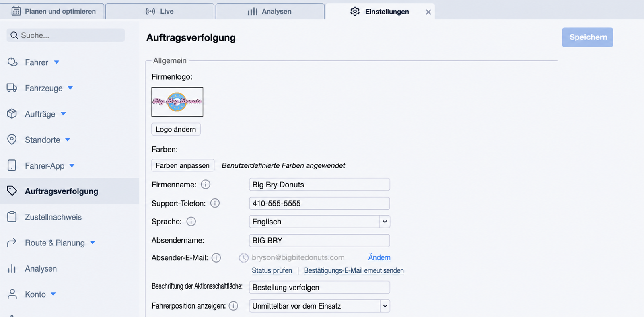The height and width of the screenshot is (317, 644).
Task: Click the Ändern link for sender email
Action: [x=379, y=258]
